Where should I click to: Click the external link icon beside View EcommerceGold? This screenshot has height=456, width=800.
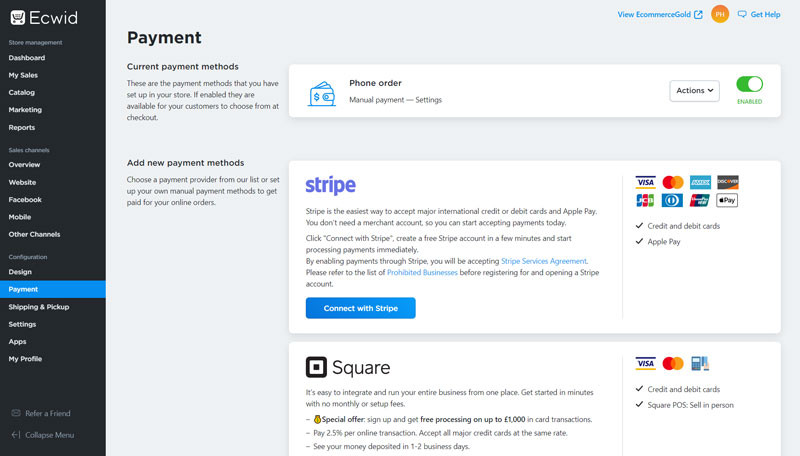click(698, 14)
